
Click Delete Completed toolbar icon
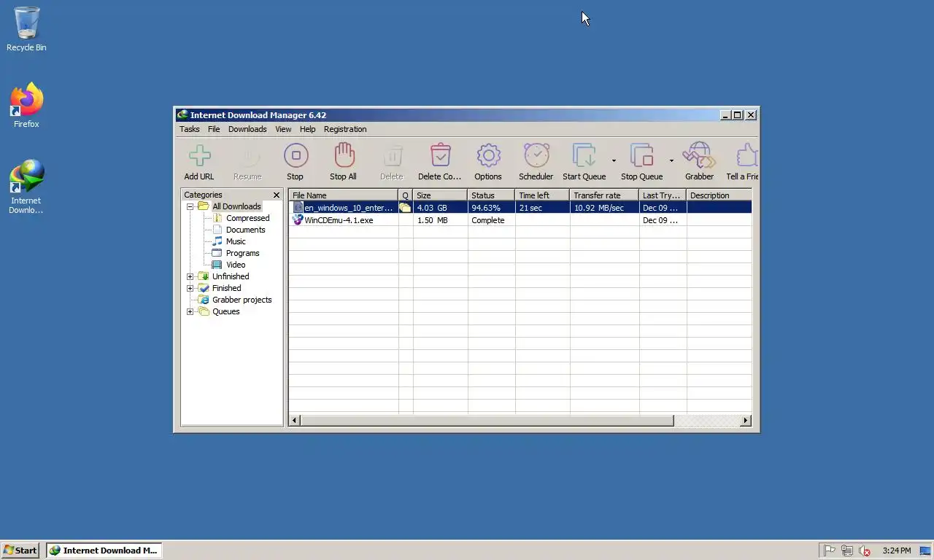coord(440,162)
